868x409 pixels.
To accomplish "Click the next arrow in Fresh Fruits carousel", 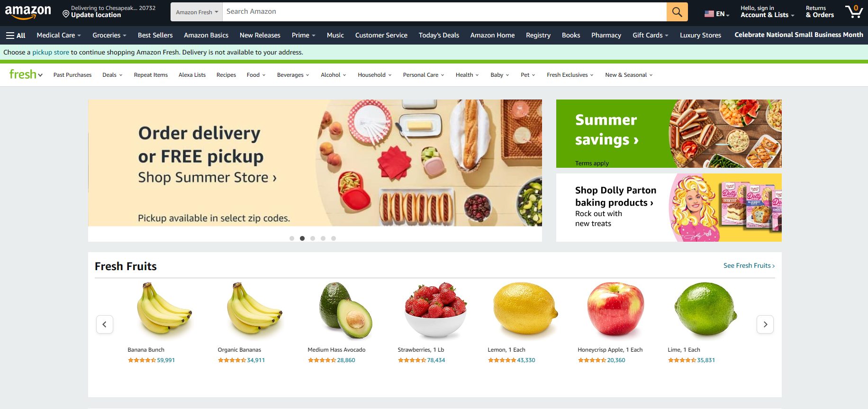I will 765,325.
